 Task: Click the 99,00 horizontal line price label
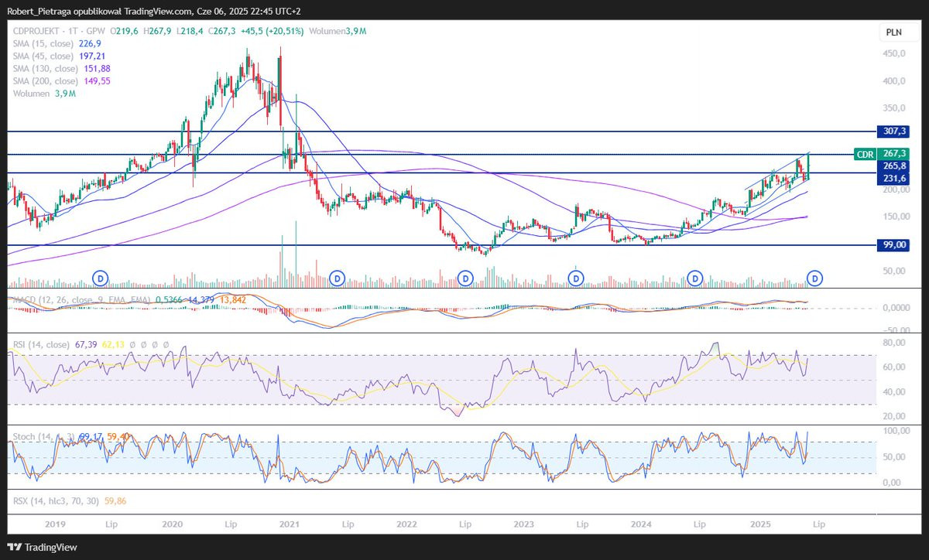(x=894, y=245)
